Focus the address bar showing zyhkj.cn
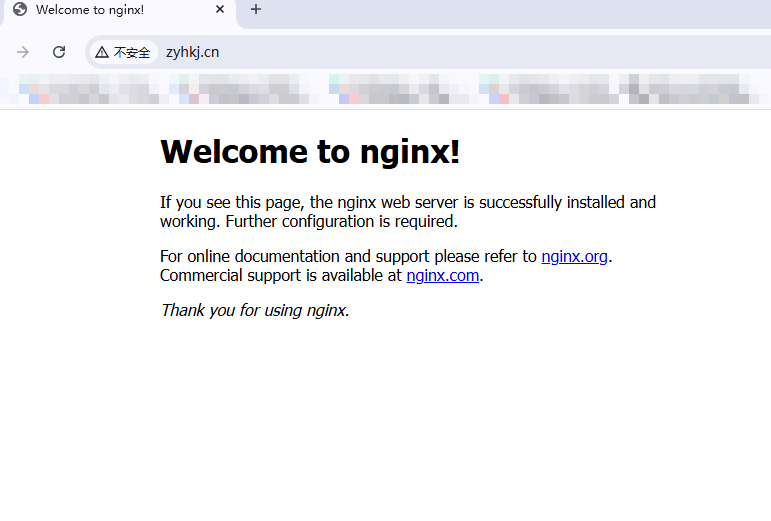Image resolution: width=771 pixels, height=521 pixels. pyautogui.click(x=428, y=52)
